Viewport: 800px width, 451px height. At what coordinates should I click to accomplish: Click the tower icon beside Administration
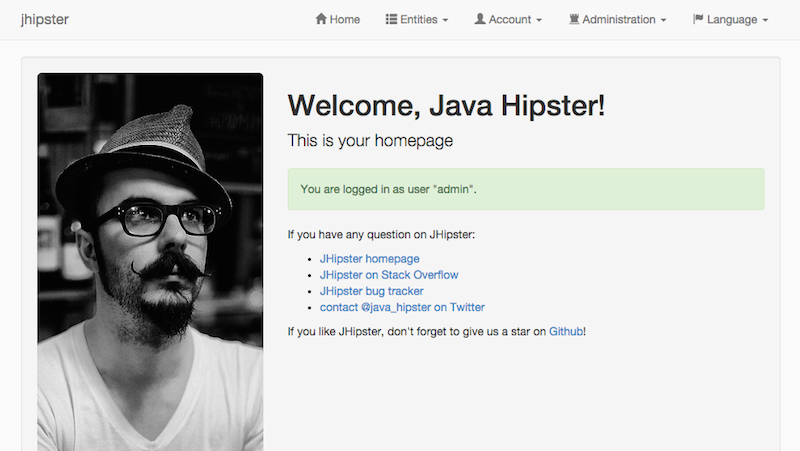click(x=574, y=19)
